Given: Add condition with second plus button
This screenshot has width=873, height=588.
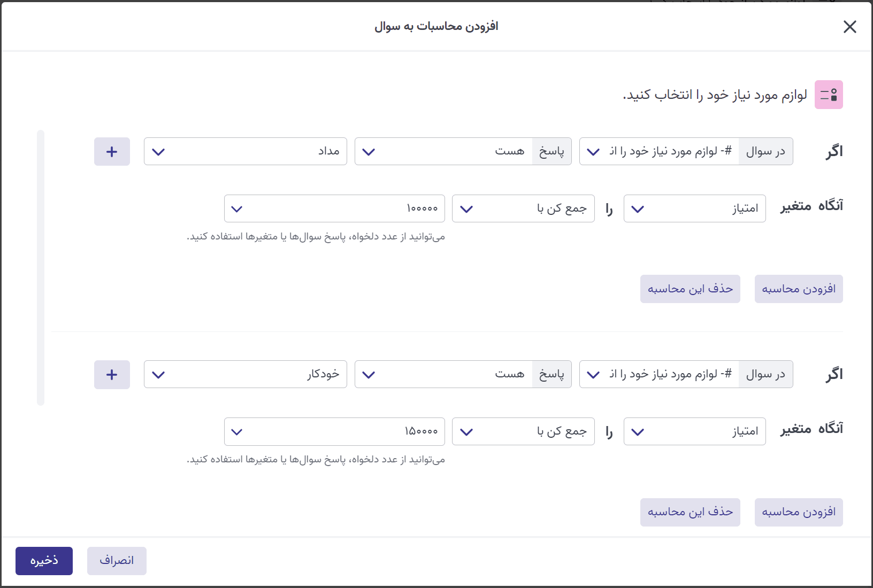Looking at the screenshot, I should point(112,375).
